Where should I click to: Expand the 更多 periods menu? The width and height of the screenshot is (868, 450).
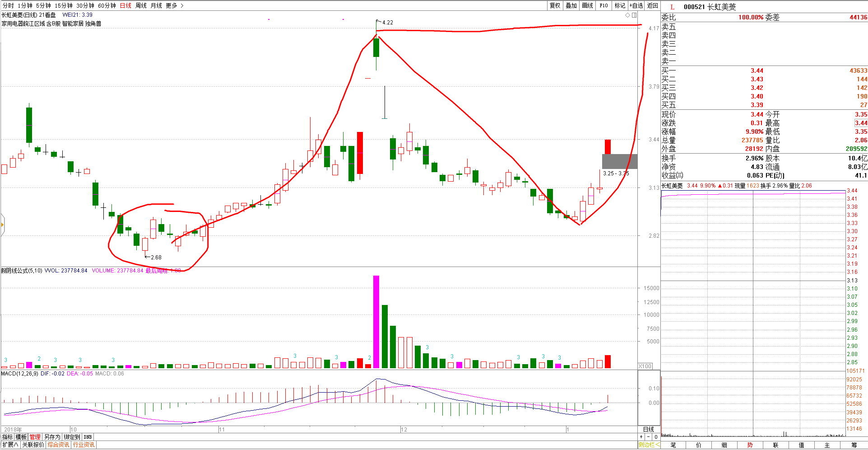(174, 5)
